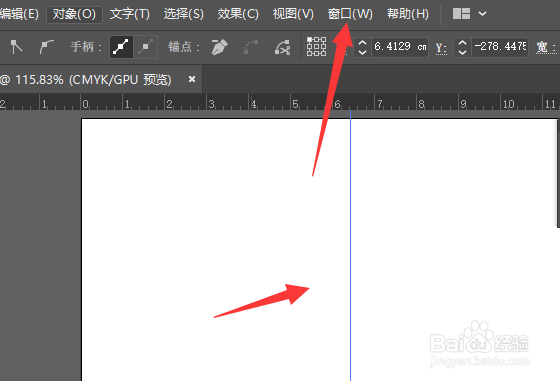This screenshot has height=381, width=560.
Task: Decrease the X value with down arrow
Action: pos(362,52)
